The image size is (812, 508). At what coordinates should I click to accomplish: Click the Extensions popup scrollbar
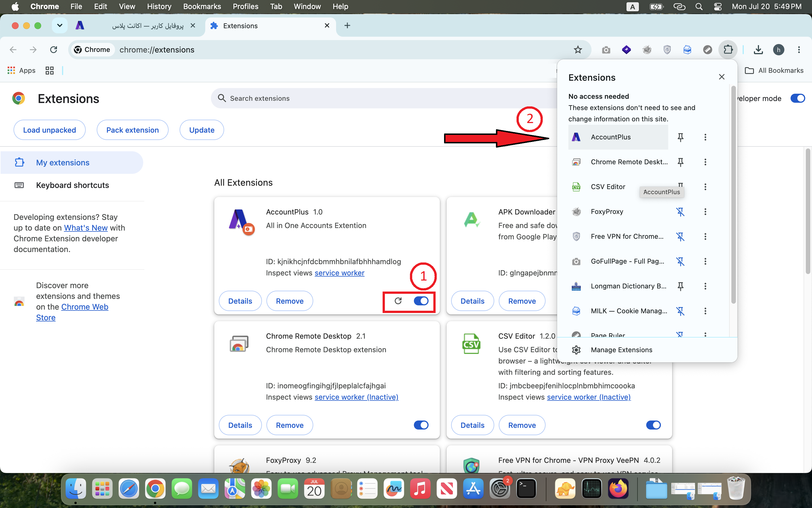coord(734,195)
